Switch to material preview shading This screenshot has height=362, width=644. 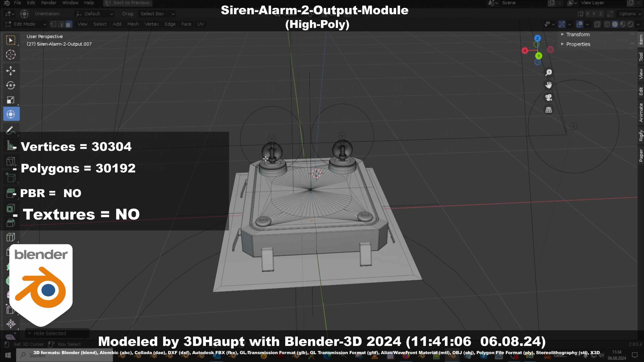point(623,24)
